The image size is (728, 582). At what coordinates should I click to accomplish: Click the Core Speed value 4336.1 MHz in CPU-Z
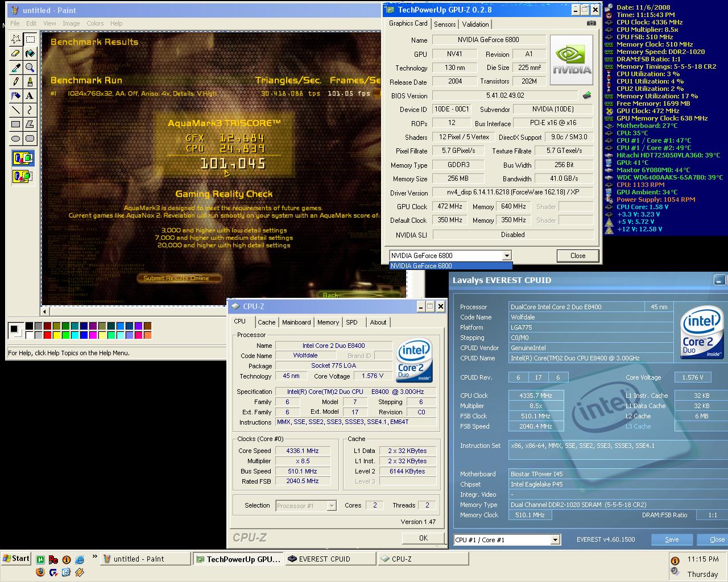[303, 451]
